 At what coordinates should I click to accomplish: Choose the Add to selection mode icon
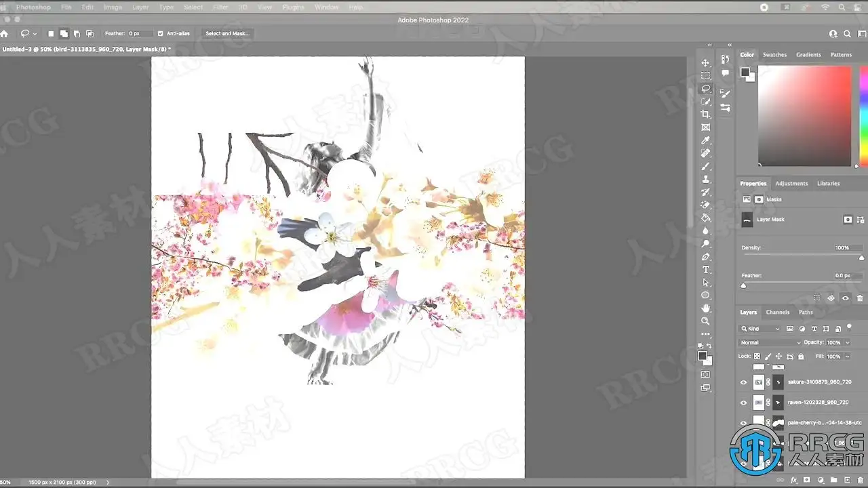pos(63,33)
